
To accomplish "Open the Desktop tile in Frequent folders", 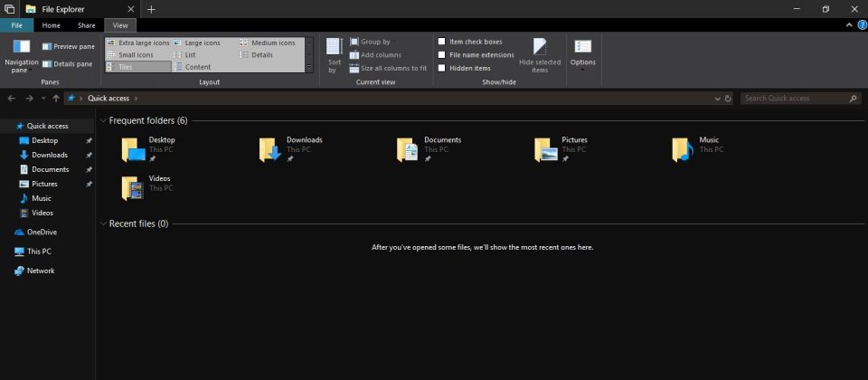I will [x=149, y=149].
